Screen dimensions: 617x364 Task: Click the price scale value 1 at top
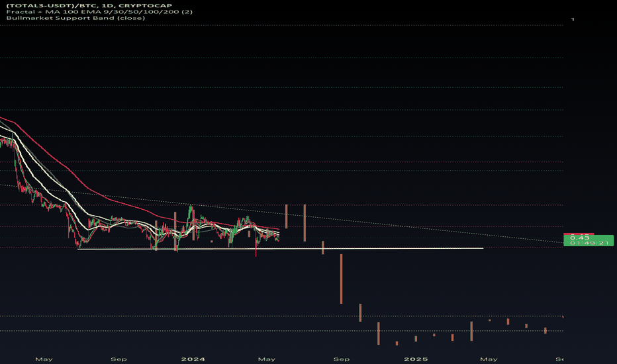point(573,19)
